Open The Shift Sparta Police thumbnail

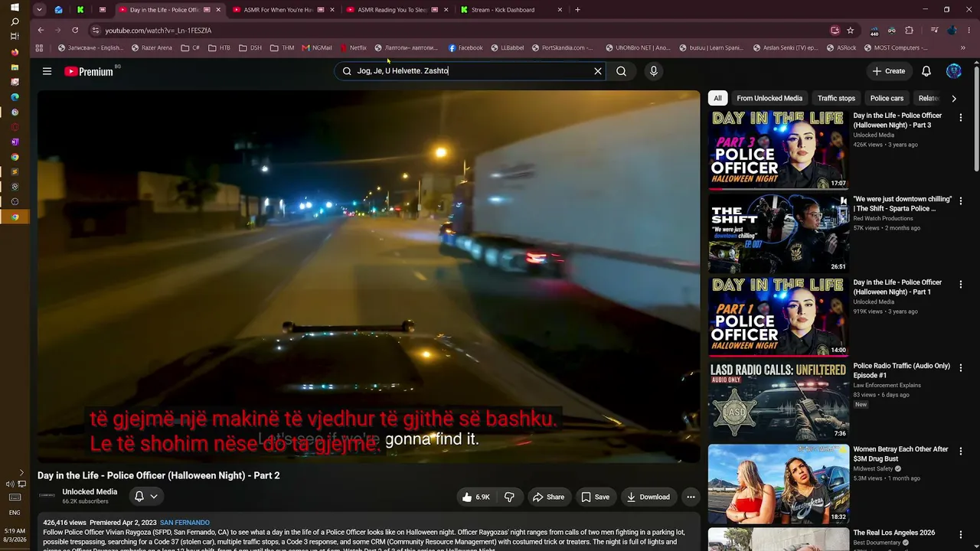click(x=778, y=233)
